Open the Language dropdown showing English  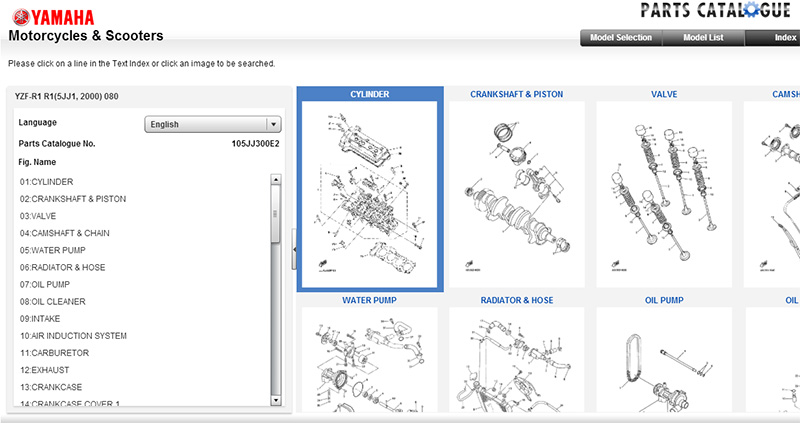click(x=213, y=124)
